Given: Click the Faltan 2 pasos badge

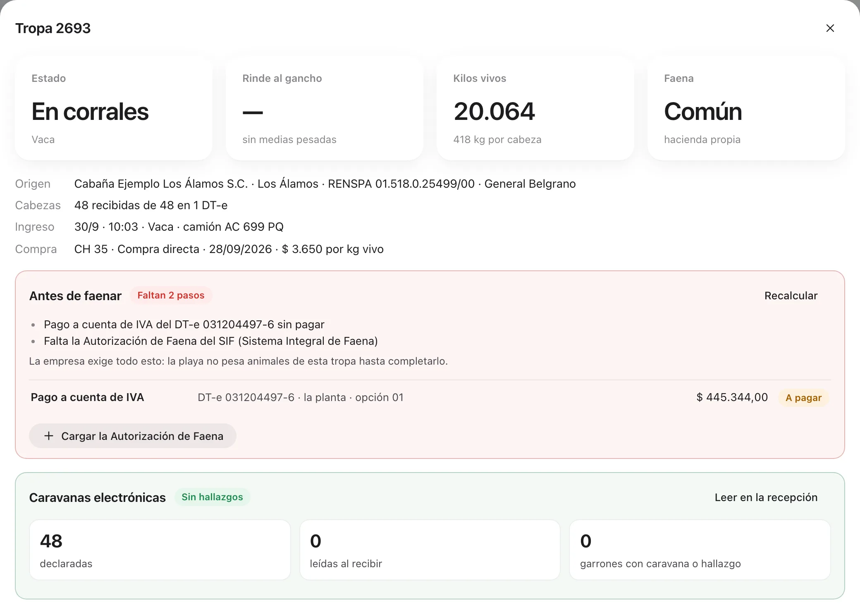Looking at the screenshot, I should pyautogui.click(x=171, y=295).
